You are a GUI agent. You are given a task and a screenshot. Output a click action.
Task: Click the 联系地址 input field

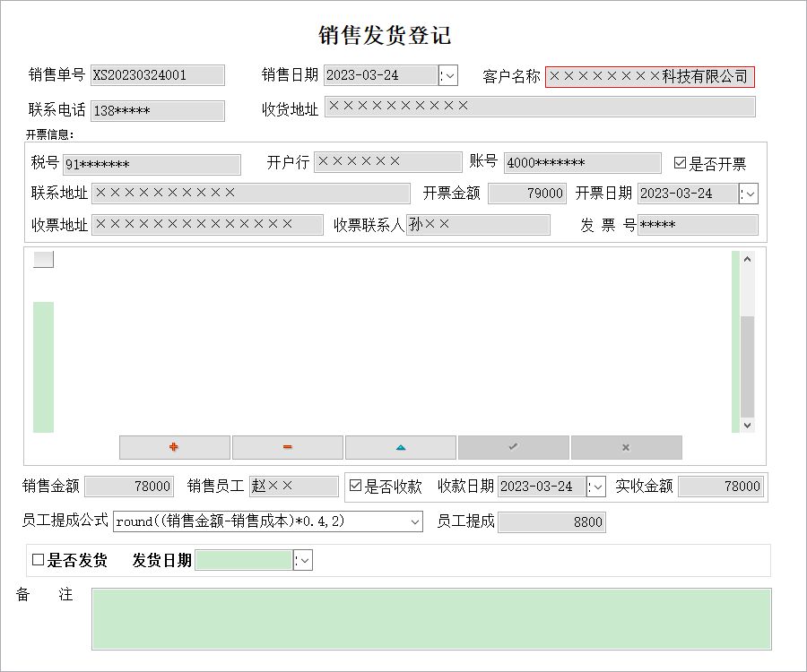coord(251,194)
